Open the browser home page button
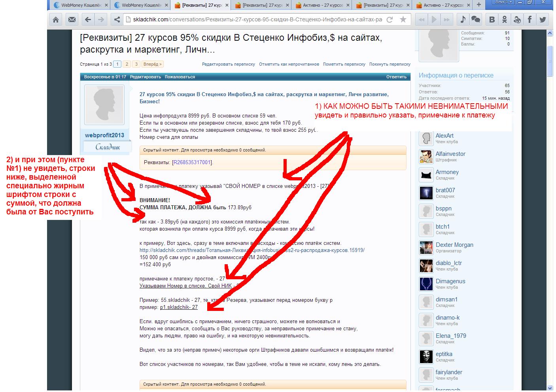556x392 pixels. [x=56, y=19]
